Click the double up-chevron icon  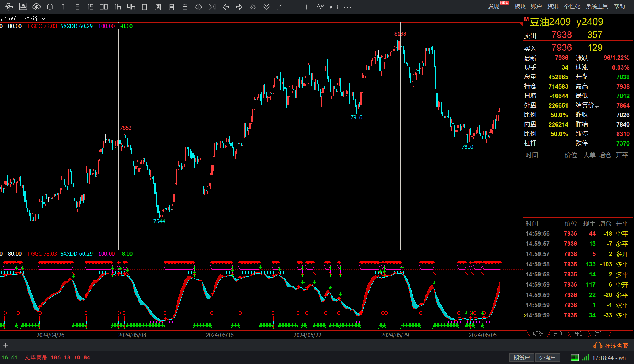(253, 7)
